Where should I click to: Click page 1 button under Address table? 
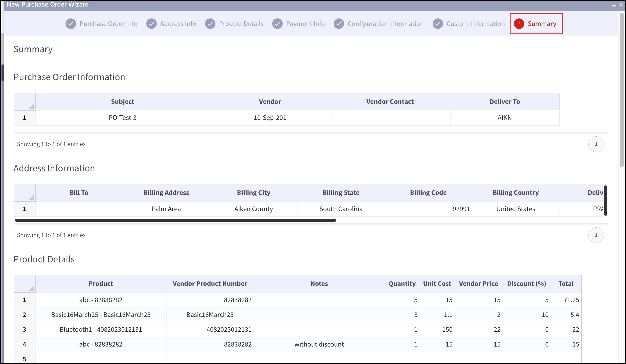pyautogui.click(x=596, y=235)
